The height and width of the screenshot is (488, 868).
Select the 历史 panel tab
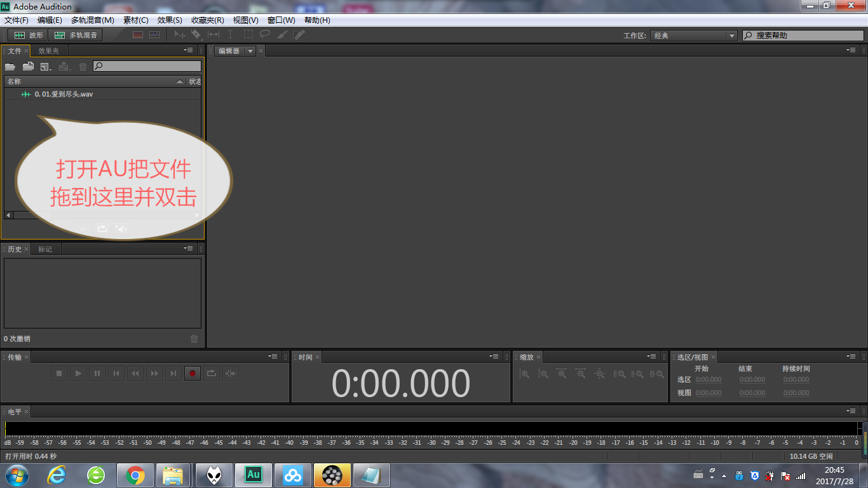click(15, 249)
